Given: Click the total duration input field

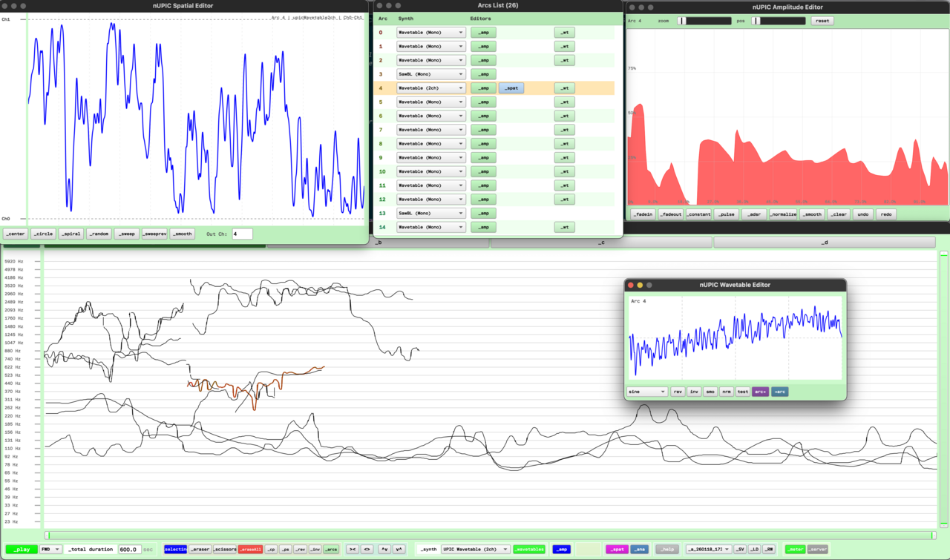Looking at the screenshot, I should [x=129, y=550].
